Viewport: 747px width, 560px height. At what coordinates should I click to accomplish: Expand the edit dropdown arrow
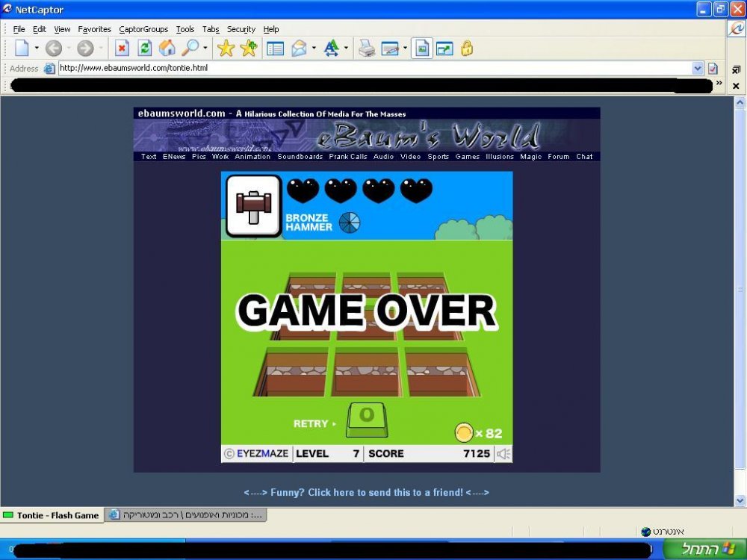coord(405,48)
